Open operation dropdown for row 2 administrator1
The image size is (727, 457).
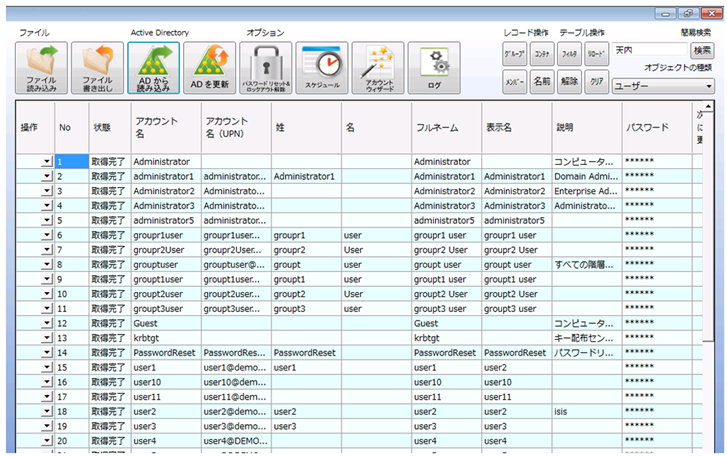(47, 177)
